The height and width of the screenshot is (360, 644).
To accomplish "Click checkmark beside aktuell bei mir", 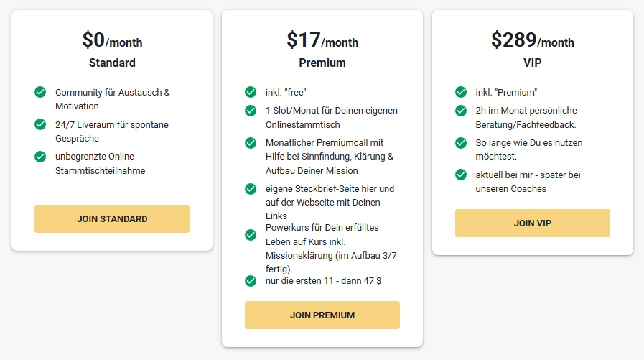I will click(x=461, y=175).
